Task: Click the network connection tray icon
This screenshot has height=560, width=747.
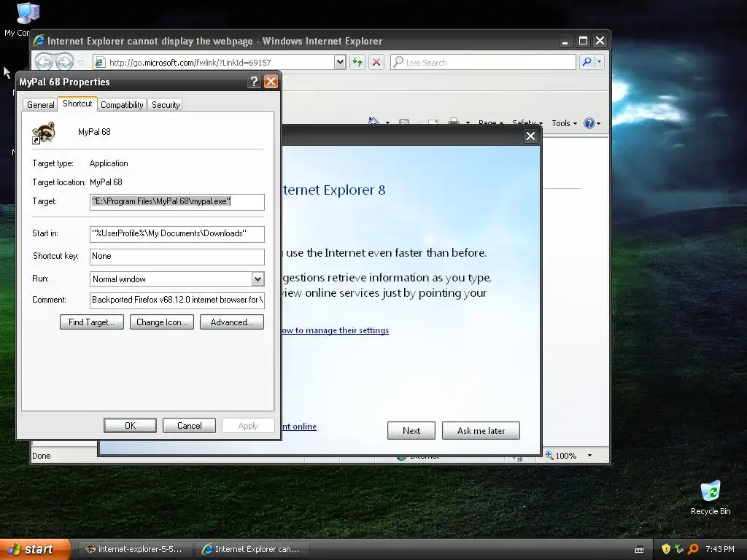Action: pos(679,549)
